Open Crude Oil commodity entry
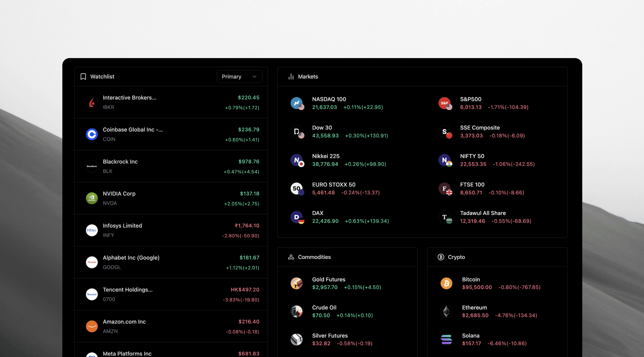The height and width of the screenshot is (357, 644). (324, 308)
